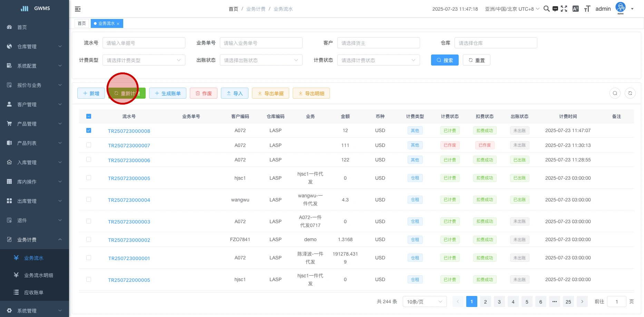This screenshot has width=644, height=317.
Task: Open the global search magnifier icon
Action: pos(546,9)
